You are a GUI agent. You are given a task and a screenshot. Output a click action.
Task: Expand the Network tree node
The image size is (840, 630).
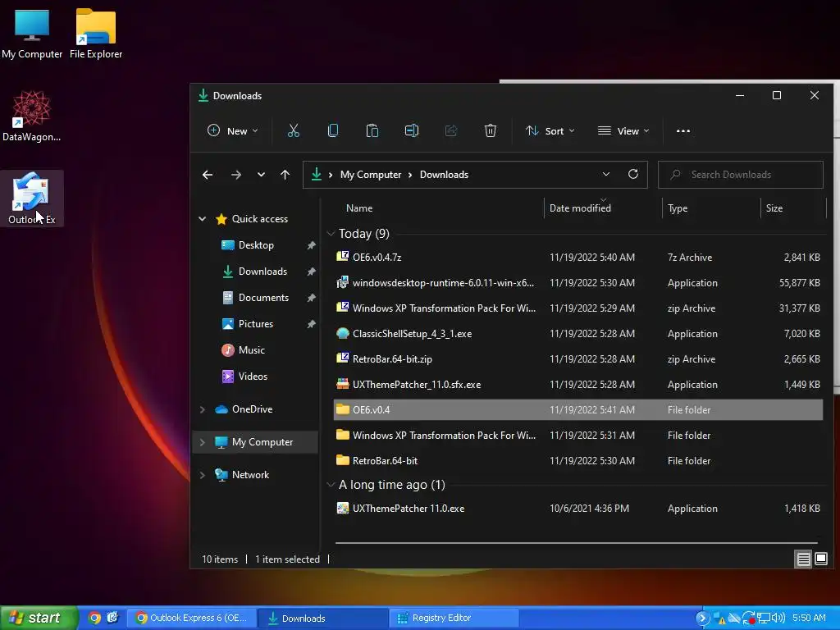point(203,475)
